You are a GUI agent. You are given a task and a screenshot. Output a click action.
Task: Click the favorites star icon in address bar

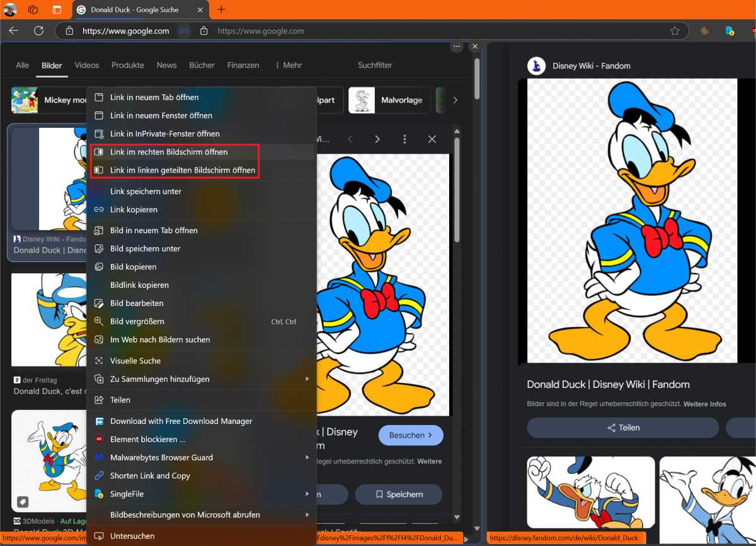(675, 31)
